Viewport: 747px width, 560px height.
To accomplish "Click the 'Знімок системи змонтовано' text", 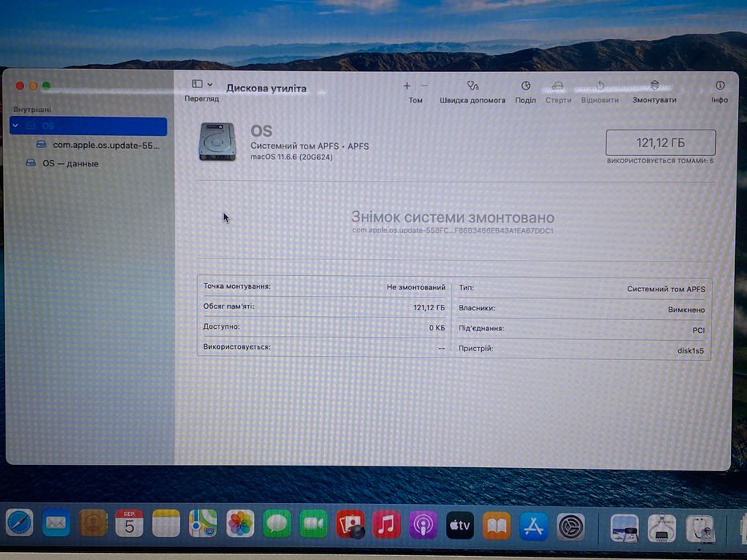I will coord(452,218).
